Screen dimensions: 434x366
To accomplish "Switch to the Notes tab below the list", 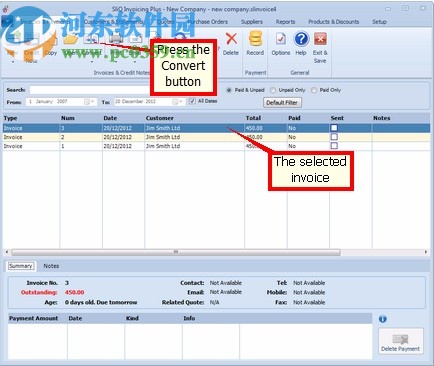I will [x=51, y=266].
